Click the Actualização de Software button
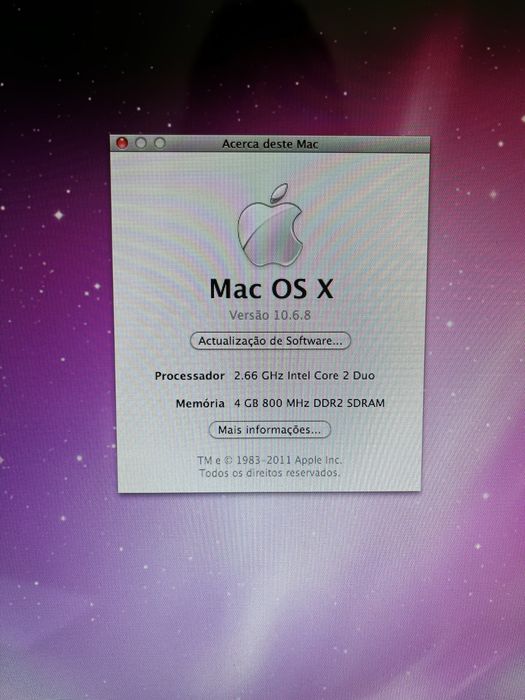Screen dimensions: 525x700 pos(271,341)
